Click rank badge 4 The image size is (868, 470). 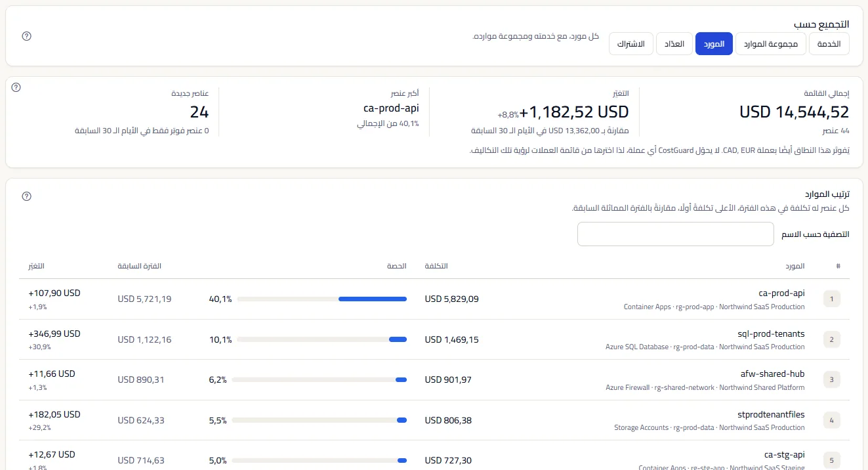832,420
